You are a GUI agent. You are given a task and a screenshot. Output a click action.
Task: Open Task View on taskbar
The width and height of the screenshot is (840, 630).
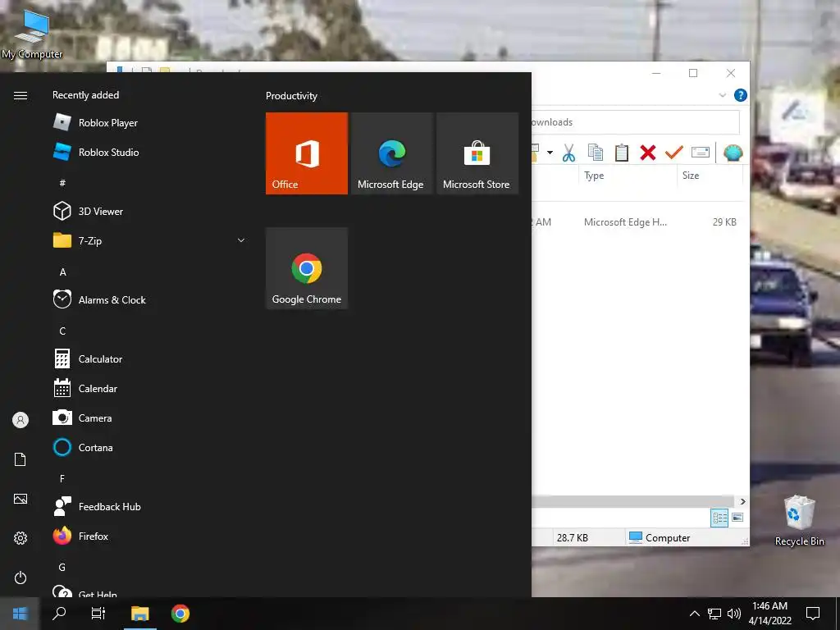98,614
